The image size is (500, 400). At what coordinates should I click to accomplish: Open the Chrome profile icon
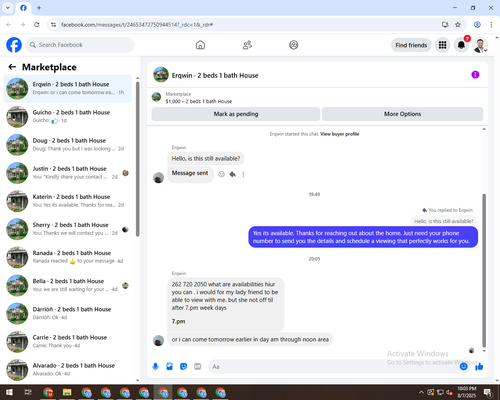pos(477,25)
